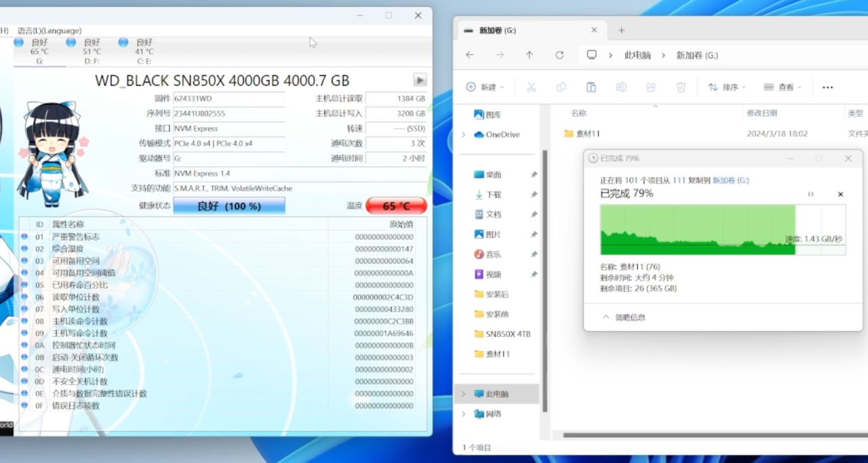Screen dimensions: 868x463
Task: Go back in File Explorer
Action: [x=470, y=55]
